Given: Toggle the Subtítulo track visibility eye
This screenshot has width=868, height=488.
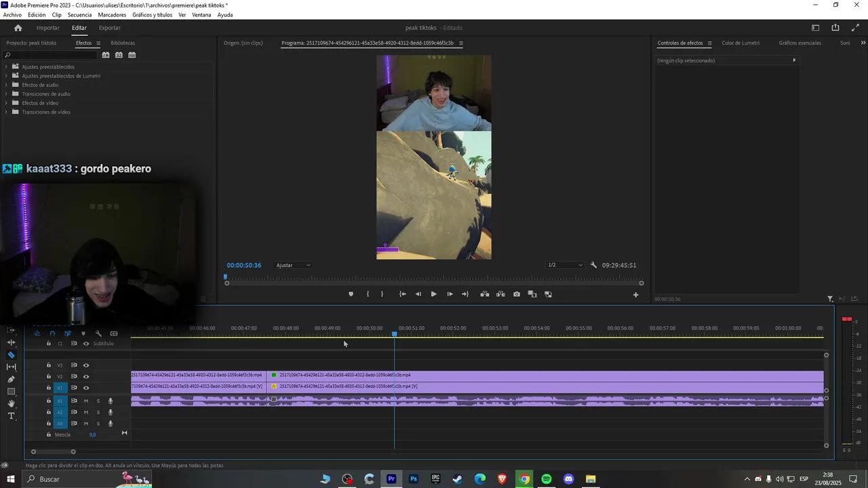Looking at the screenshot, I should [86, 344].
